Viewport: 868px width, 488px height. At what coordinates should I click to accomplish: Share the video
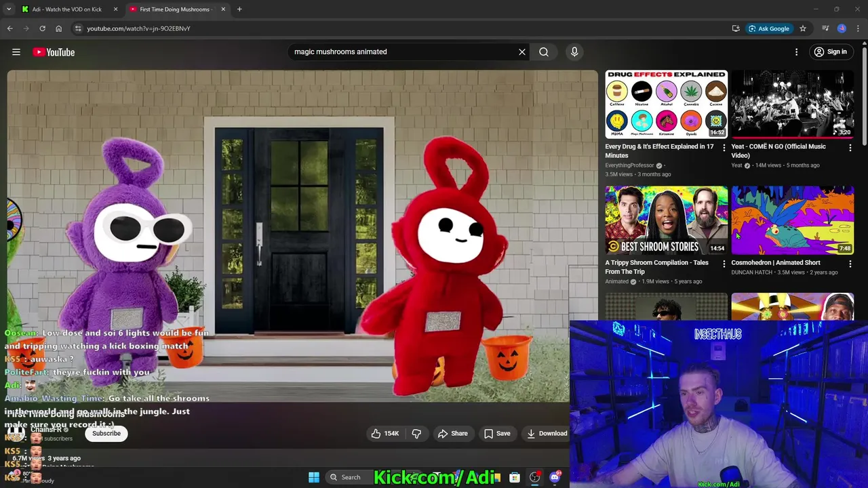(x=452, y=434)
